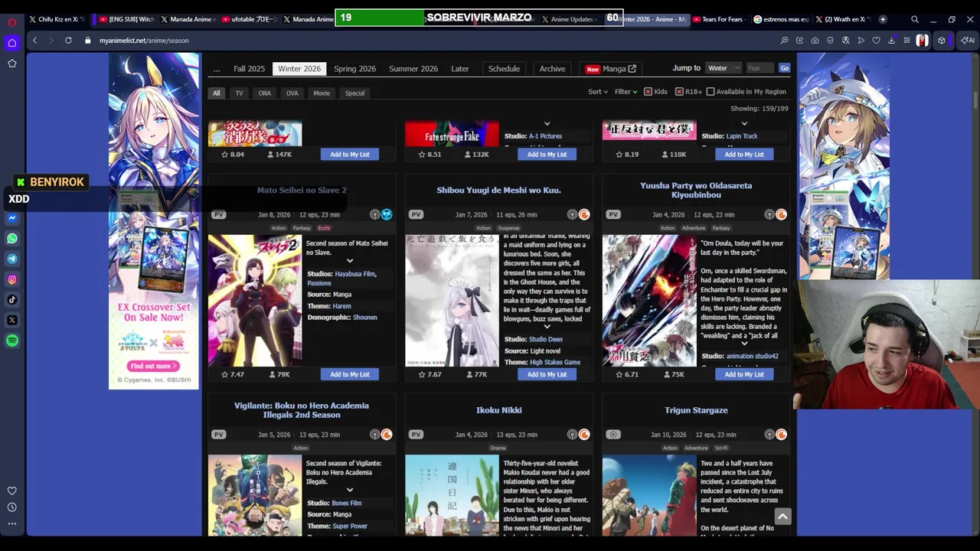Add Yuusha Party wo Oidasareta Kiyoubinbou to My List
The width and height of the screenshot is (980, 551).
click(x=744, y=374)
